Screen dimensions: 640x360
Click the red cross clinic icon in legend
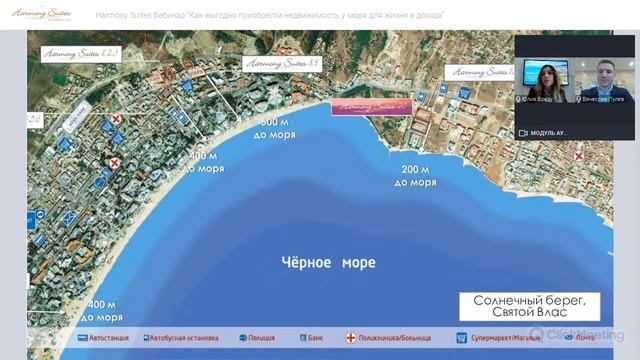pyautogui.click(x=351, y=338)
